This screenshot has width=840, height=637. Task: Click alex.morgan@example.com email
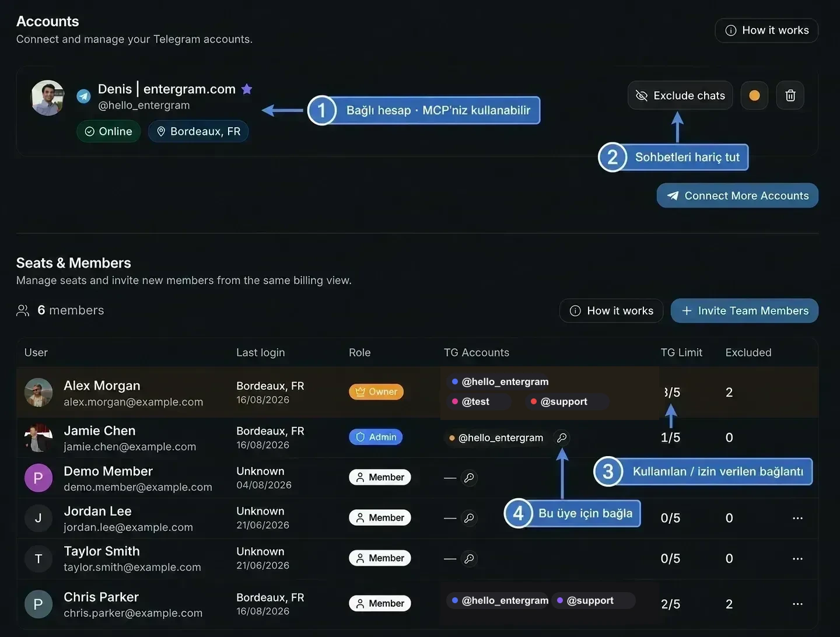134,402
